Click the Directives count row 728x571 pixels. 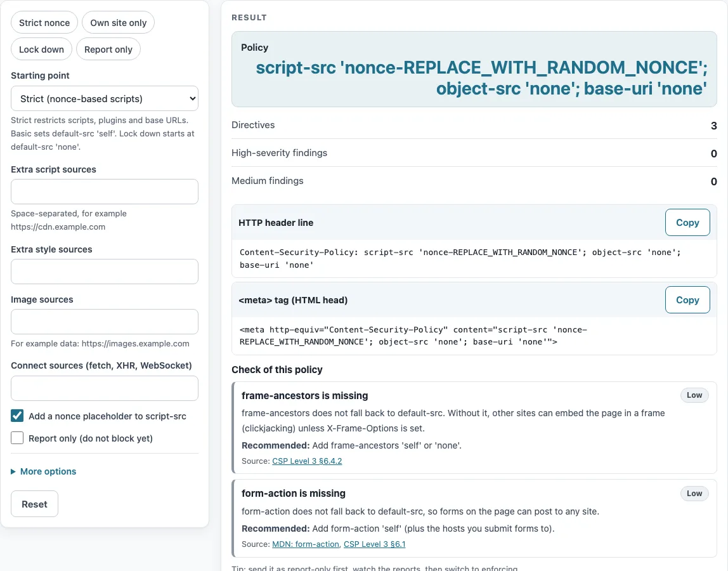coord(474,125)
